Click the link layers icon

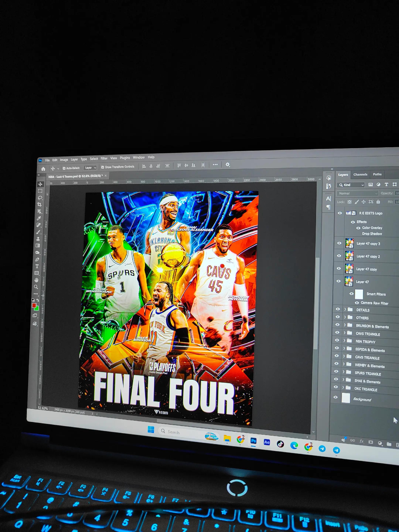tap(353, 440)
